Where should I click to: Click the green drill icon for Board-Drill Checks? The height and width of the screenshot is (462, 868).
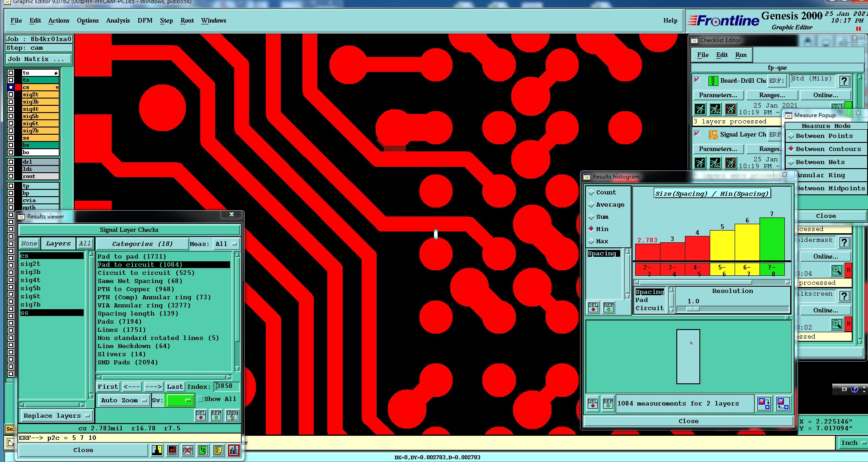coord(713,81)
